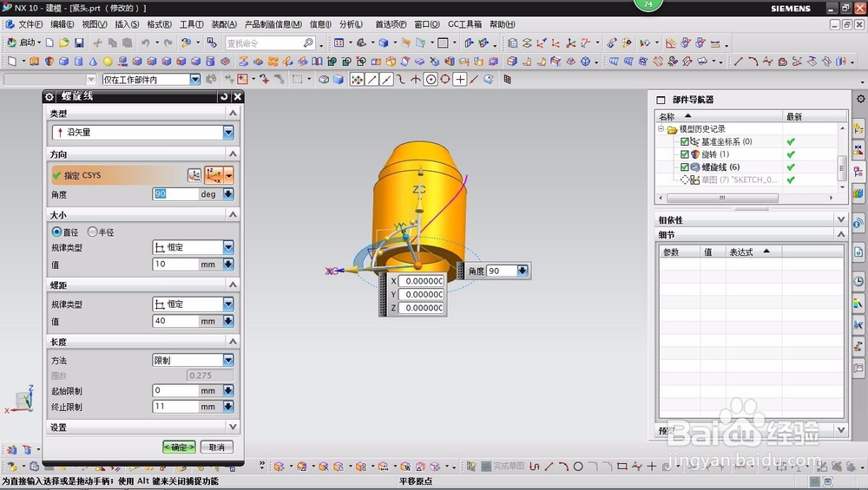Open the 文件(F) menu
Viewport: 868px width, 490px height.
coord(30,24)
